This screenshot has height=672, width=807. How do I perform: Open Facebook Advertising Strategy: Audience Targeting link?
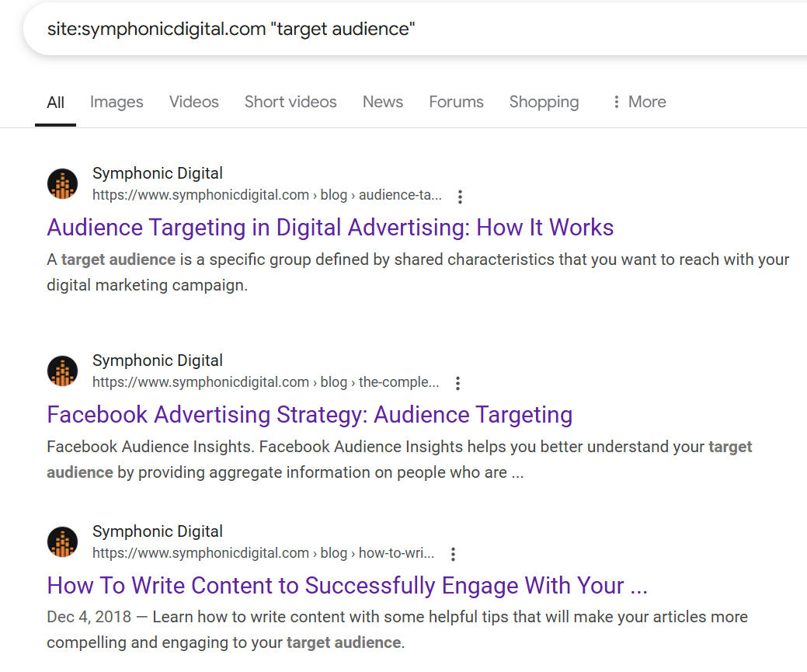pos(309,415)
